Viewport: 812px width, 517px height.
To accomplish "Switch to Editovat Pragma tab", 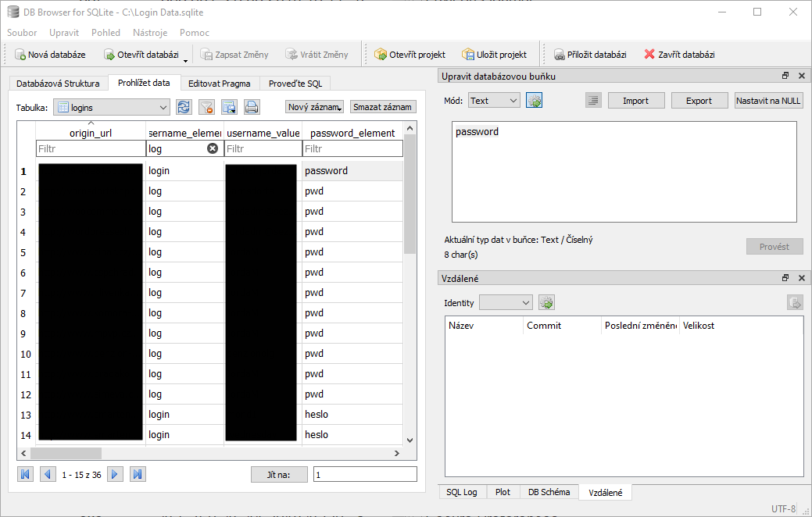I will [x=219, y=84].
